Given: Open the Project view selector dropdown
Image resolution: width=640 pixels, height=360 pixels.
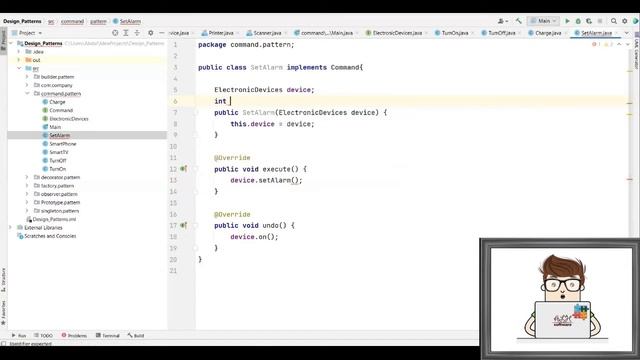Looking at the screenshot, I should pos(27,33).
